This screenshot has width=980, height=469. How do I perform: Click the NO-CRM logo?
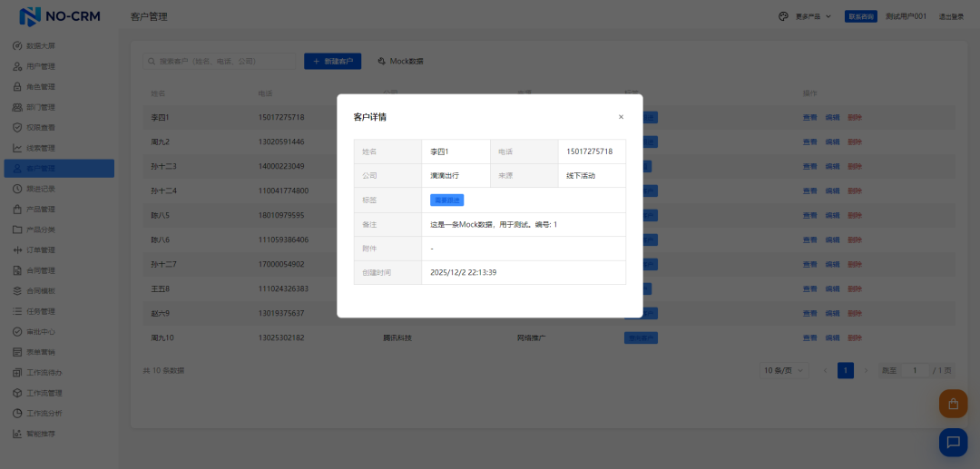click(59, 16)
